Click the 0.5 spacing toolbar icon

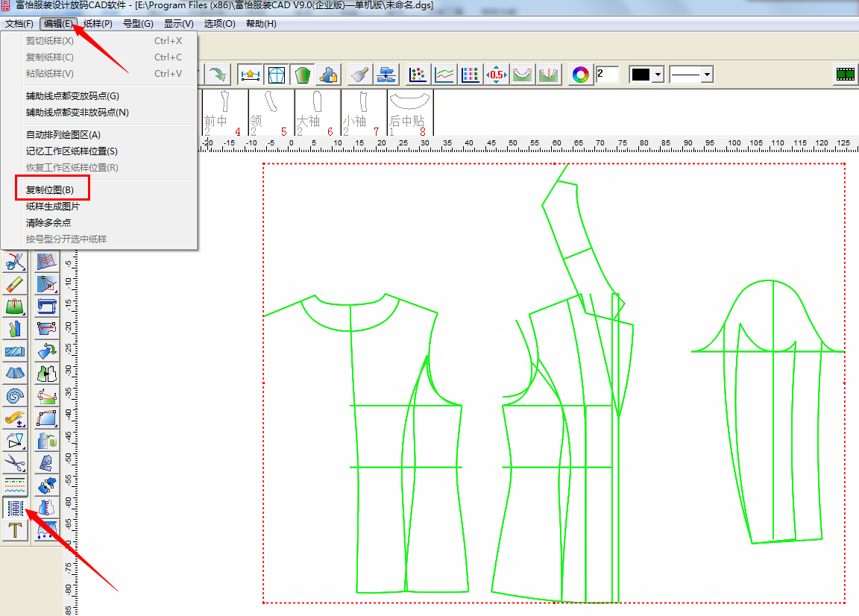click(x=496, y=75)
